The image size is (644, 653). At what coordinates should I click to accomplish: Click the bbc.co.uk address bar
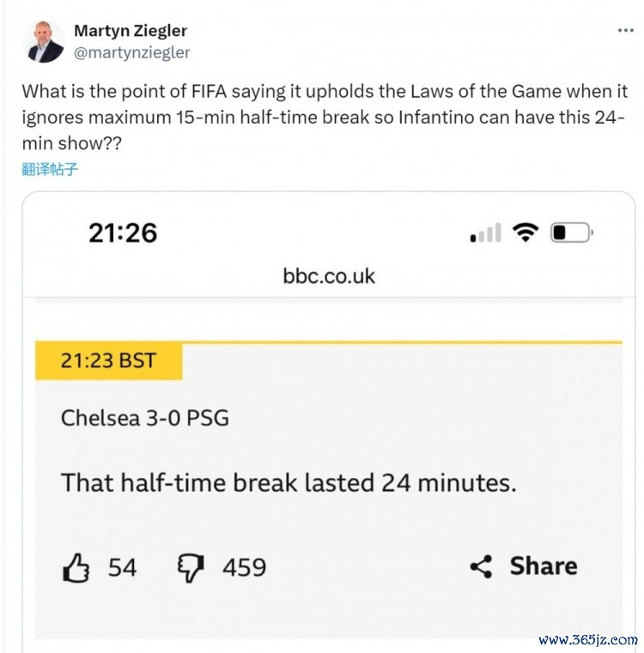click(x=329, y=276)
